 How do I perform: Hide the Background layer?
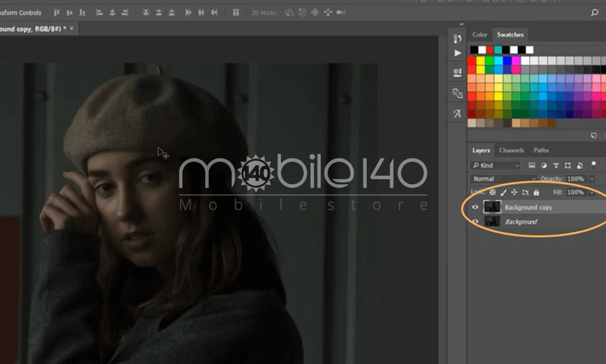tap(475, 221)
